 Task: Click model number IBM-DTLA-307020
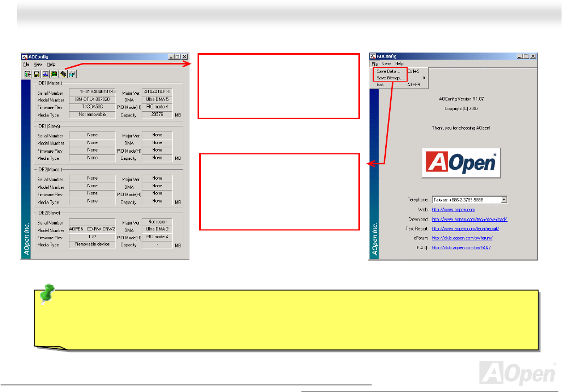point(92,99)
